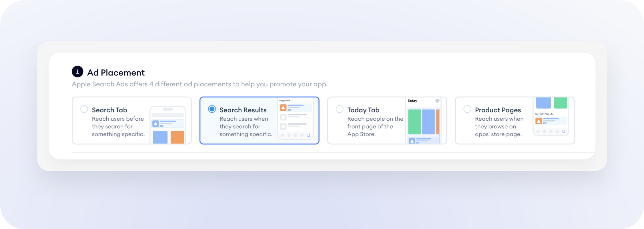The width and height of the screenshot is (644, 229).
Task: Click the search magnifier icon in Search Results preview
Action: pos(308,135)
